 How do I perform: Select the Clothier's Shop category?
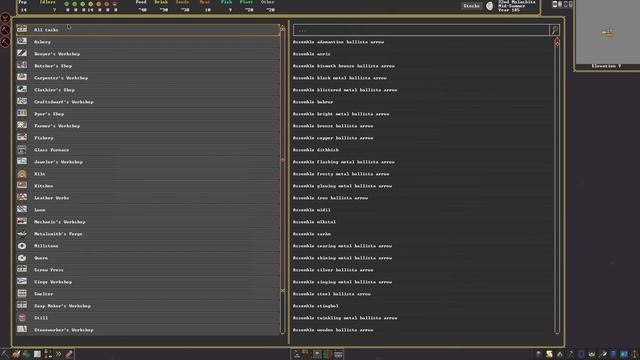pos(148,90)
